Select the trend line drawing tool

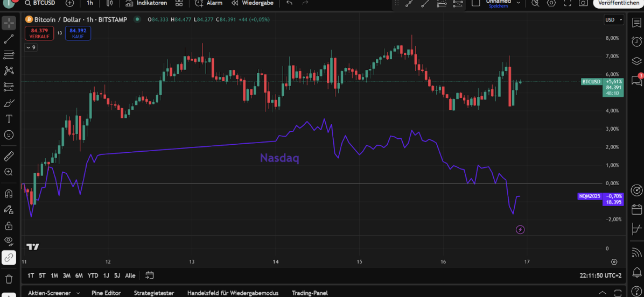pos(9,39)
